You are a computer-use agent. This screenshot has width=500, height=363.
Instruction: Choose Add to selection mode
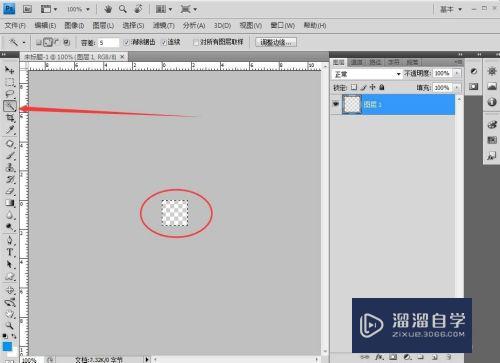[x=48, y=42]
